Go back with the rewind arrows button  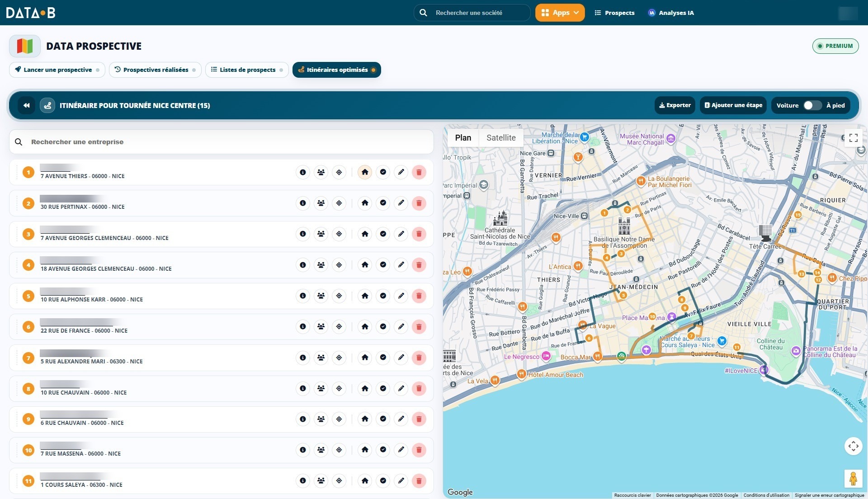click(x=27, y=105)
